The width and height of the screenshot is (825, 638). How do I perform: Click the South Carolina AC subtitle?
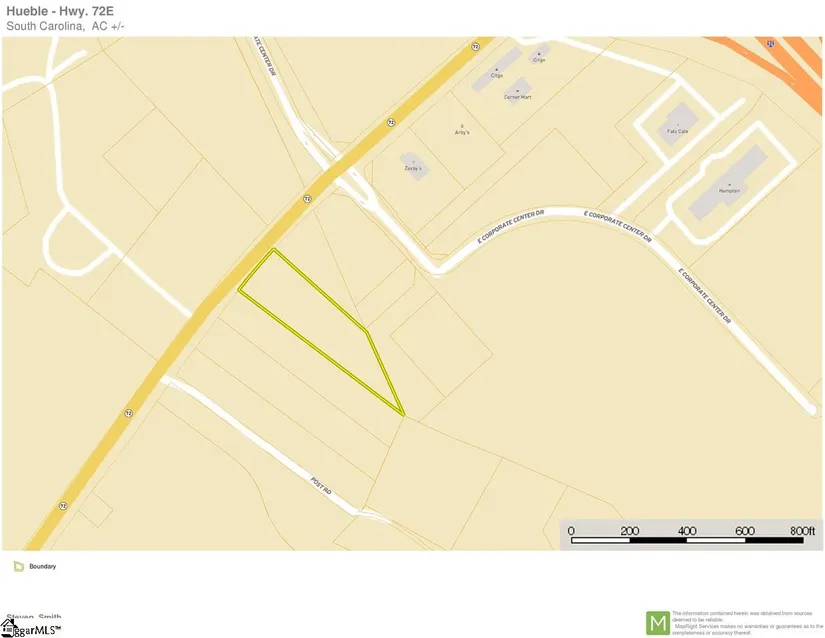tap(65, 26)
